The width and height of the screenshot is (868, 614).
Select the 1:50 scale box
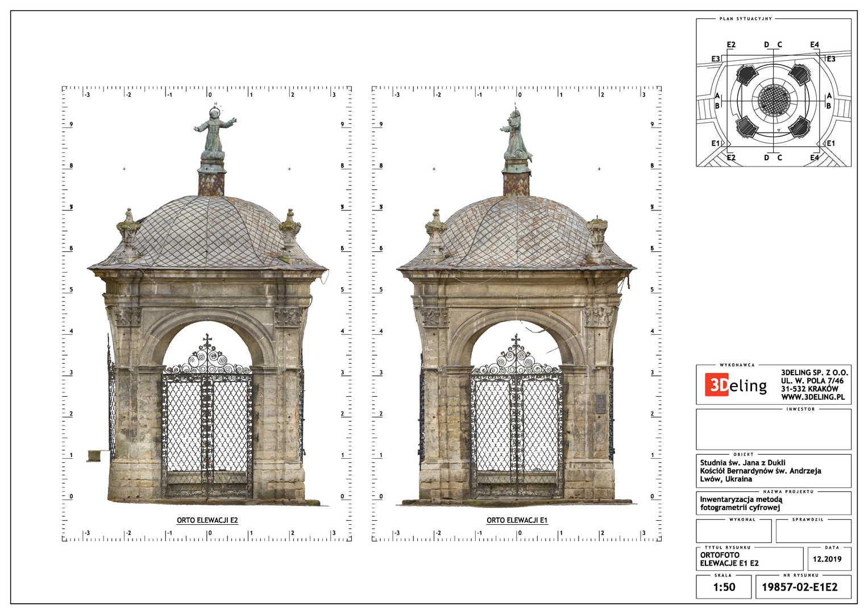click(724, 587)
